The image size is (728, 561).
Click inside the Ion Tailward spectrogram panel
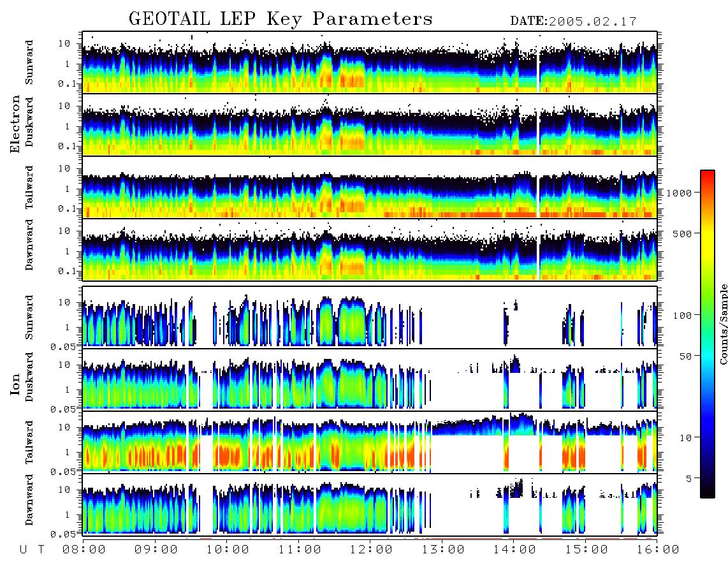pos(370,442)
